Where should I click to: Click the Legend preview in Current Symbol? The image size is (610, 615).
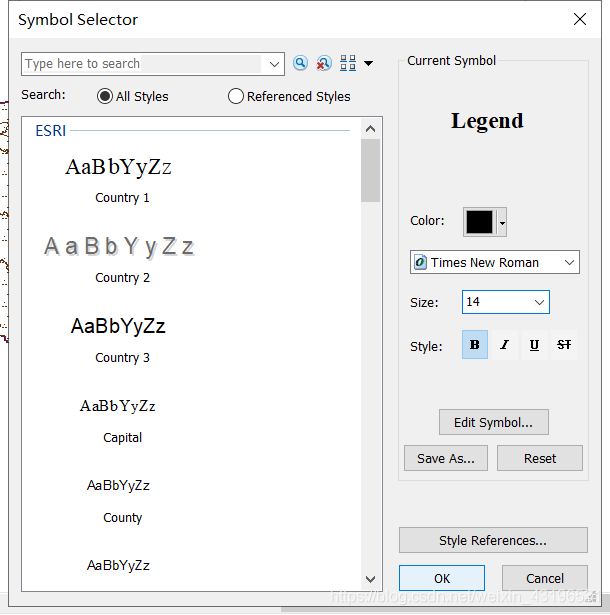(x=487, y=121)
